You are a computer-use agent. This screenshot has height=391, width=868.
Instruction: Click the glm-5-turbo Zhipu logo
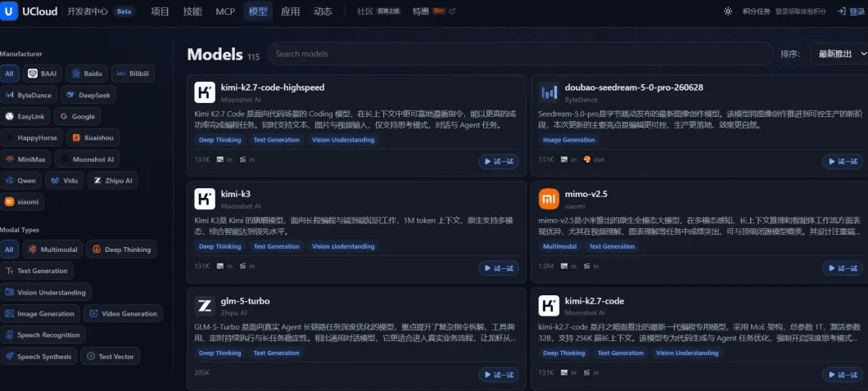click(205, 306)
